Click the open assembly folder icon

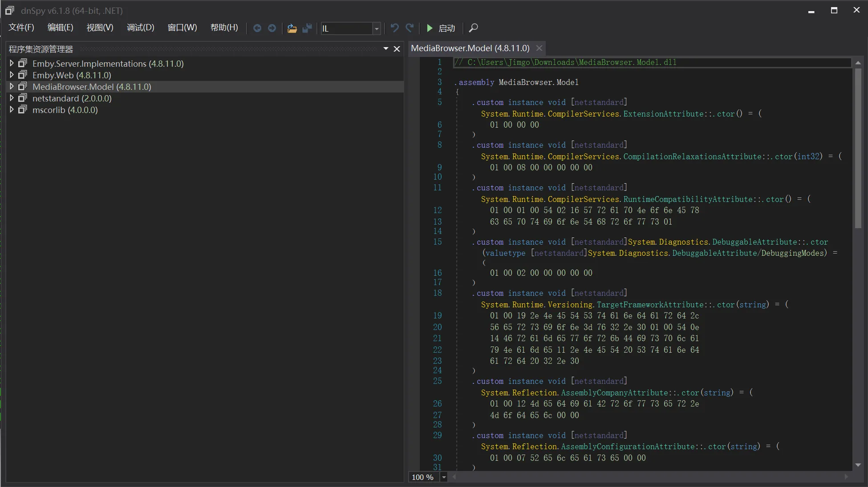pyautogui.click(x=292, y=28)
